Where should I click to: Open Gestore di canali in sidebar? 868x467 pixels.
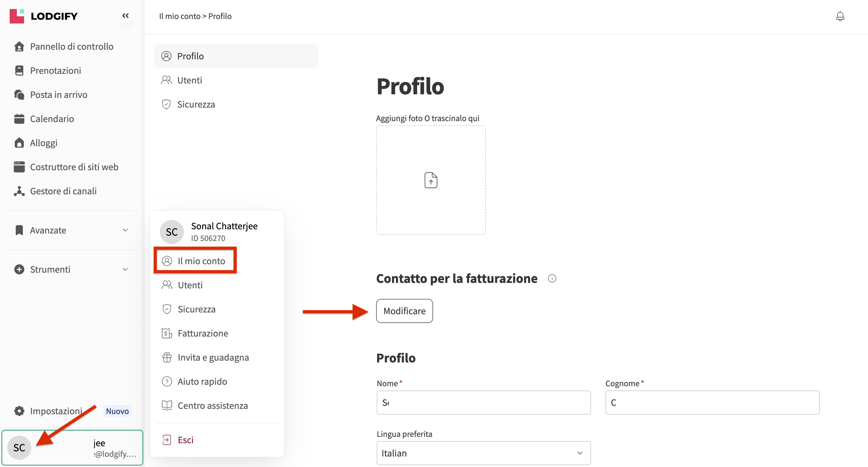63,191
